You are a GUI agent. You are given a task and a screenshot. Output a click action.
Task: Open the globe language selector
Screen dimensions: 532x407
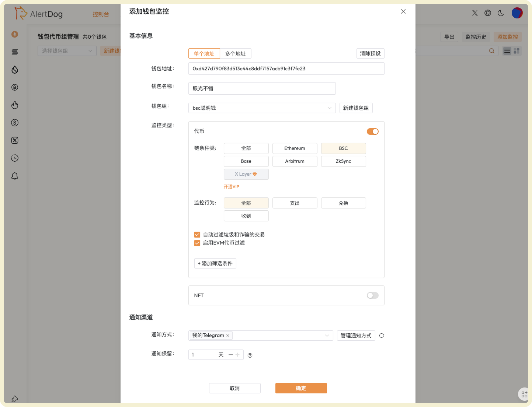point(488,13)
